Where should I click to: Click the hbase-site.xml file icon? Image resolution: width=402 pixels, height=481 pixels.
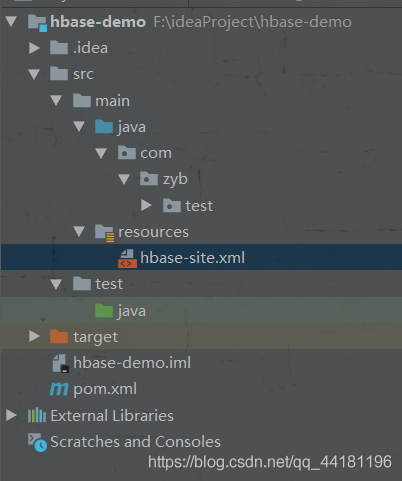127,258
